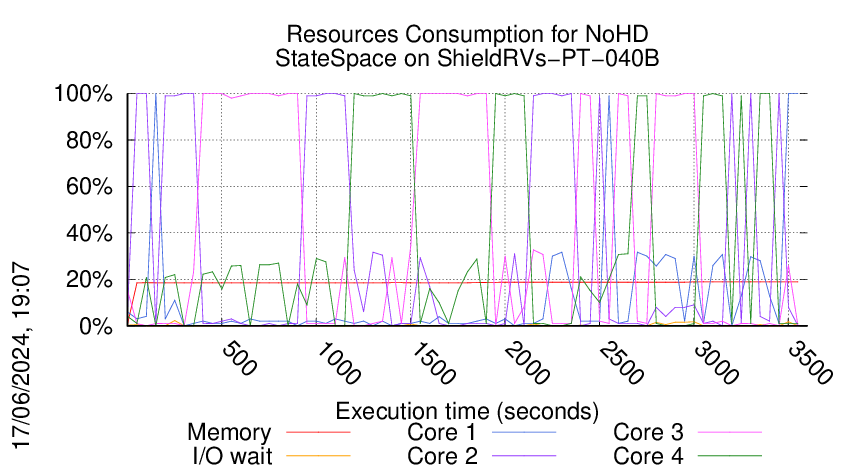Click the 20% y-axis label

click(x=89, y=280)
